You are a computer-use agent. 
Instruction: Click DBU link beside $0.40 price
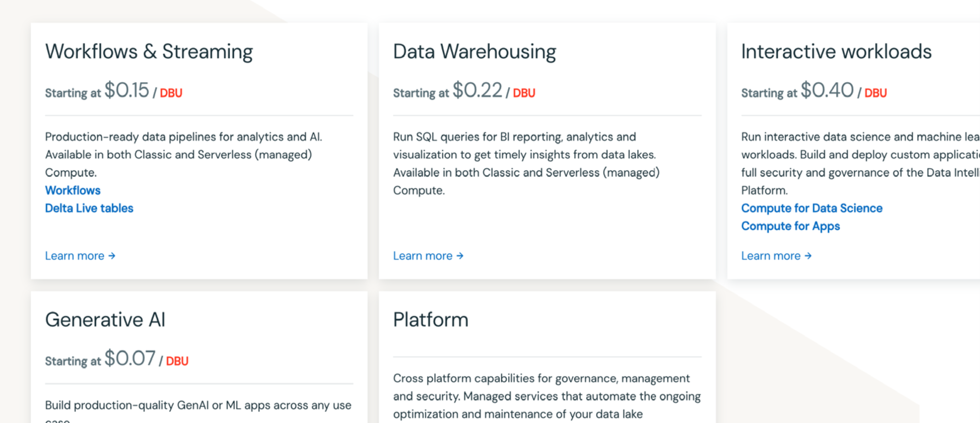[875, 93]
